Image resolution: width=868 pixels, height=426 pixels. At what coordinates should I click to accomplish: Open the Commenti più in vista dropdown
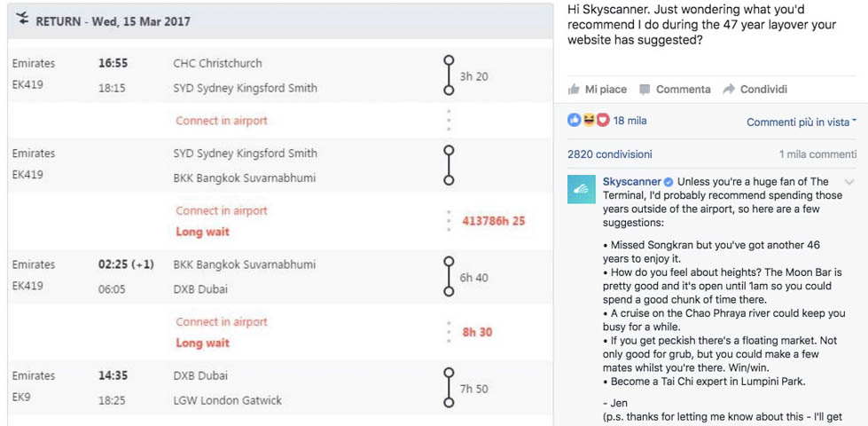pos(801,122)
